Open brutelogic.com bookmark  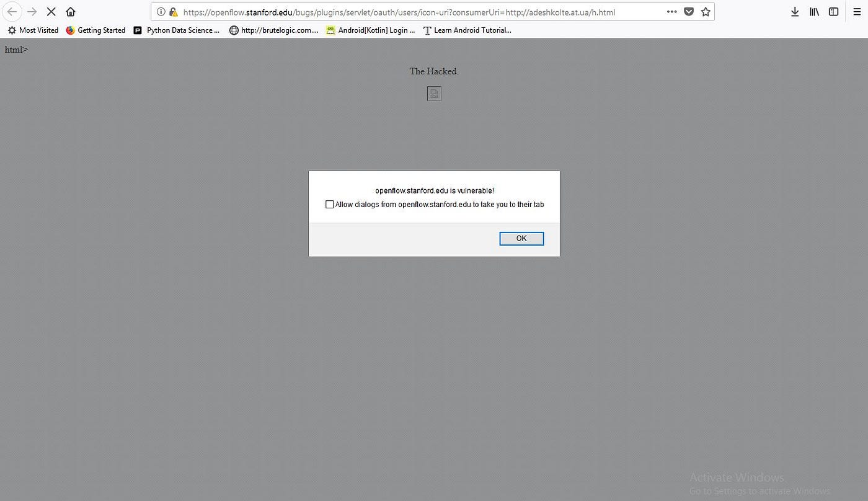tap(273, 30)
